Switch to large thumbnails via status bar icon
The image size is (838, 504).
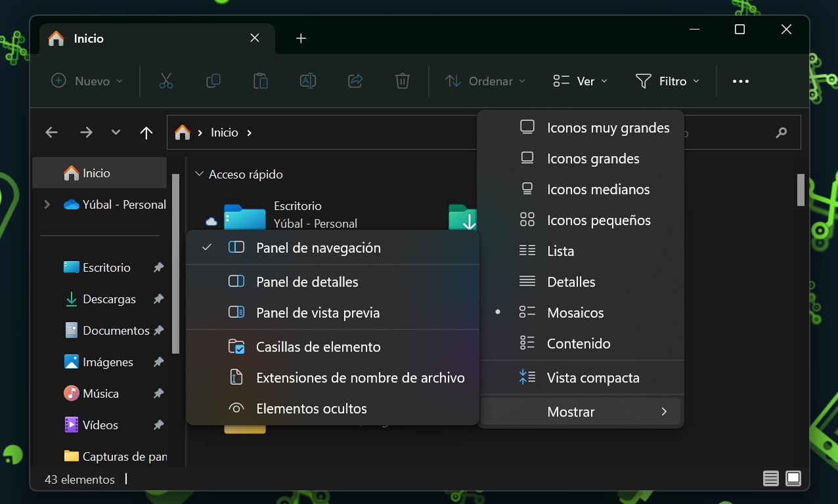[x=793, y=479]
